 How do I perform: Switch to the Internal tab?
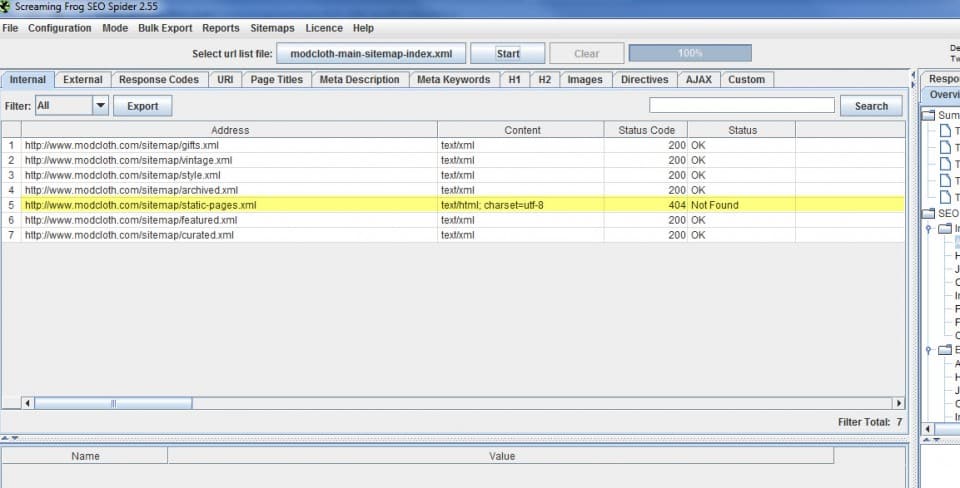28,80
